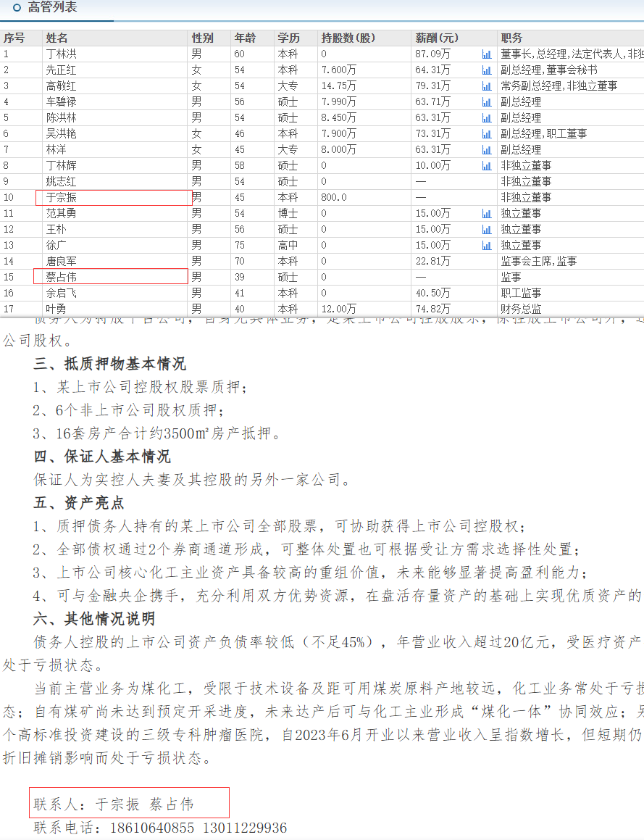
Task: Select the name 先正红
Action: click(x=61, y=70)
